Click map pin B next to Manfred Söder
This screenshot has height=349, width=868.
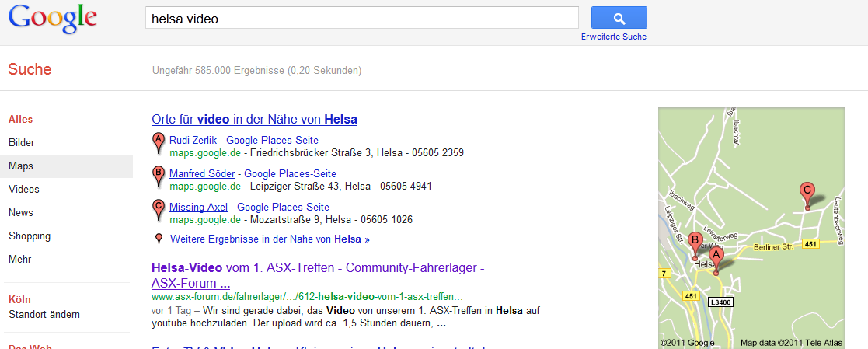(159, 176)
